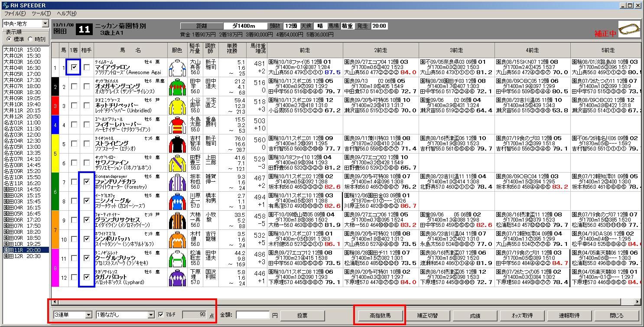This screenshot has height=327, width=644.
Task: Click the striped silks icon for フィオーレハーバー
Action: coord(177,125)
